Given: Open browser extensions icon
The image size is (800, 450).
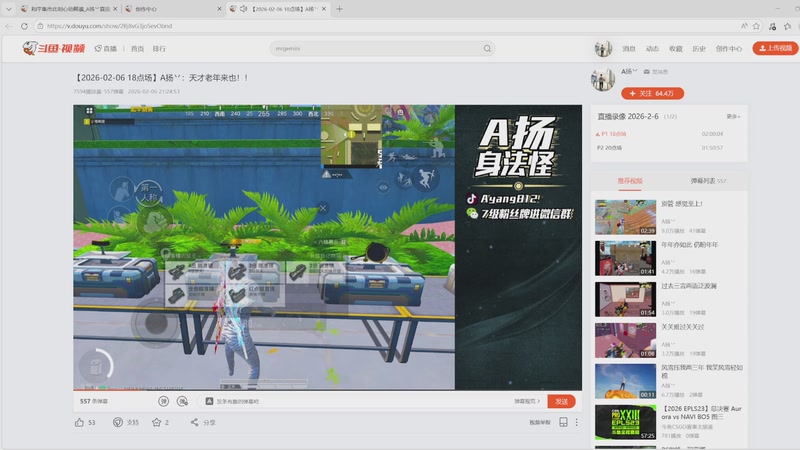Looking at the screenshot, I should click(x=772, y=26).
